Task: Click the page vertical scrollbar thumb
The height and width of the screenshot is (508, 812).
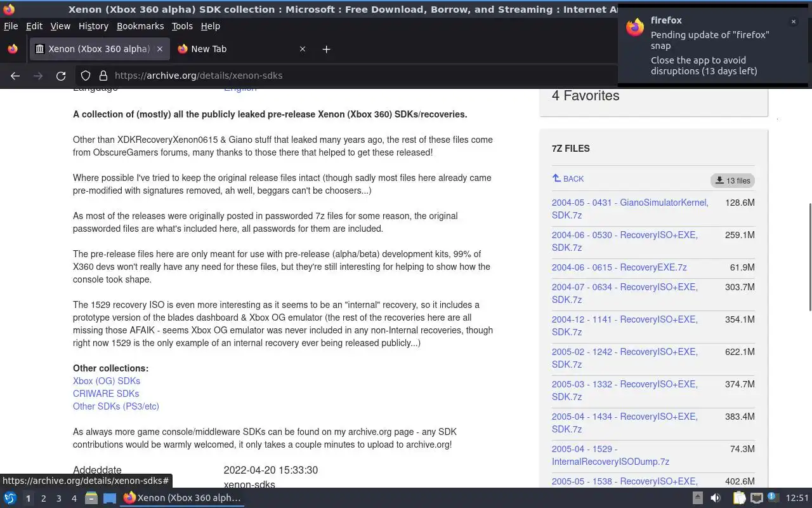Action: [x=809, y=257]
